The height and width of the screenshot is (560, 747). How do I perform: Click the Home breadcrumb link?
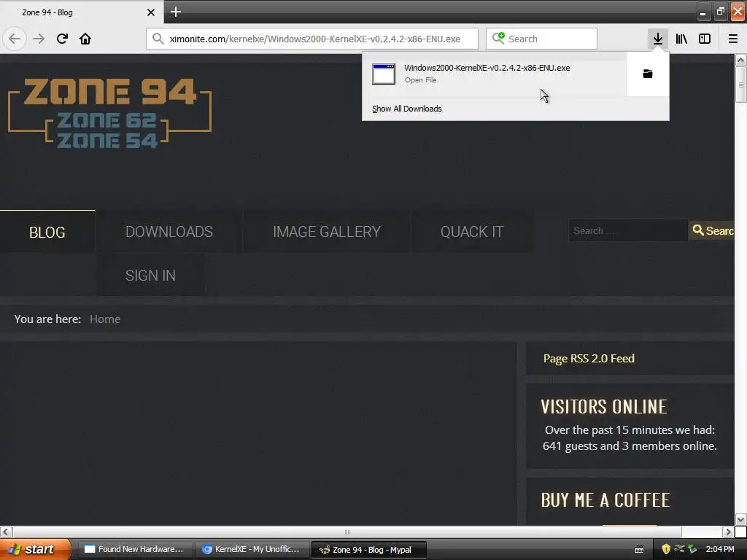(x=105, y=319)
